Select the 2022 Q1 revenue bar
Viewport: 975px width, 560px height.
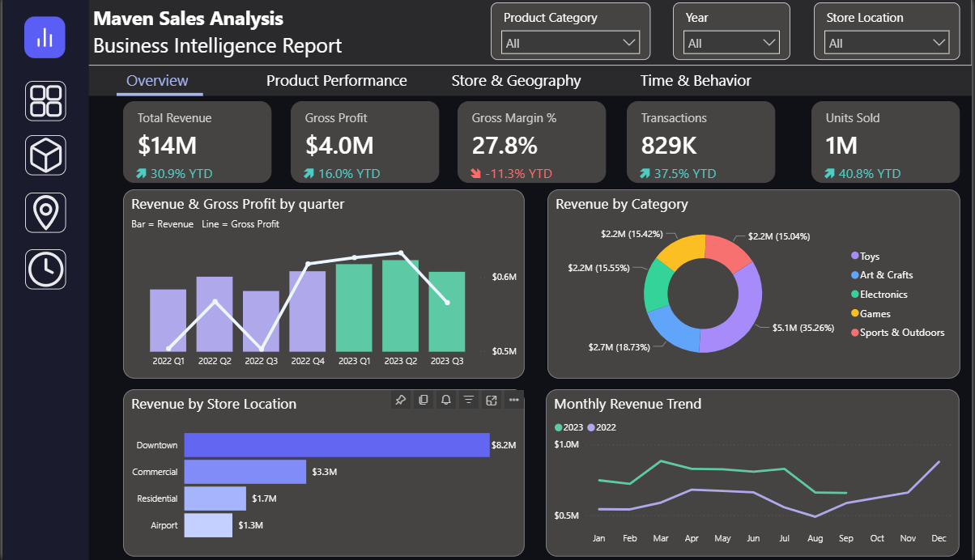pyautogui.click(x=168, y=320)
